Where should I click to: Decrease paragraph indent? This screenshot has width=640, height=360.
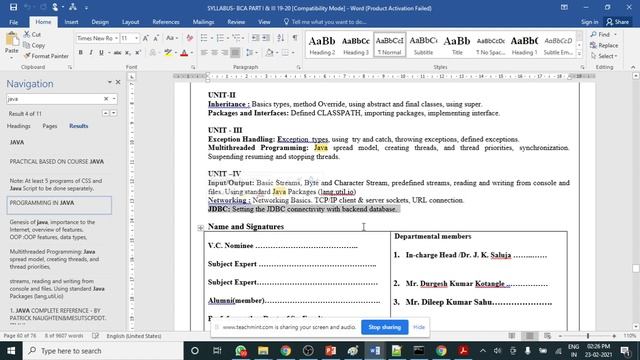point(256,38)
